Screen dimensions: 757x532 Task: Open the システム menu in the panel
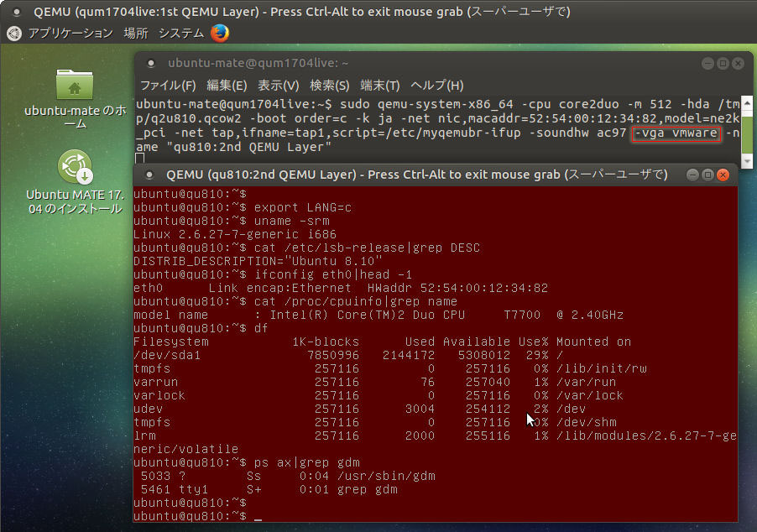181,34
